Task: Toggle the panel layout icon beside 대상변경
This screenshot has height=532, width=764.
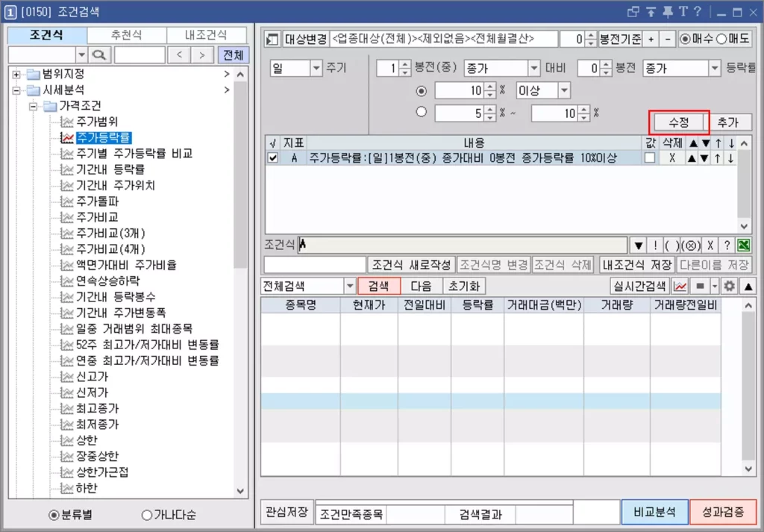Action: [272, 40]
